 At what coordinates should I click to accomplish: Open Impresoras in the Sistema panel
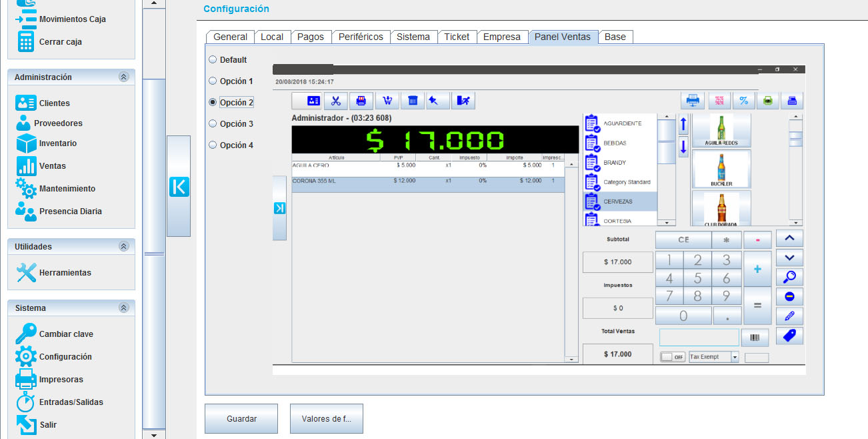(x=26, y=380)
